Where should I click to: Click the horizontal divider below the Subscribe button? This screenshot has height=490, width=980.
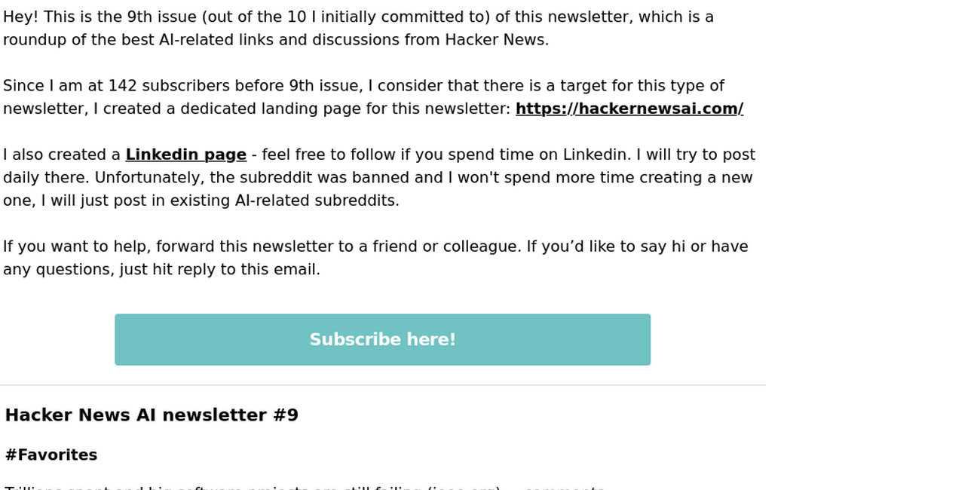pos(382,385)
